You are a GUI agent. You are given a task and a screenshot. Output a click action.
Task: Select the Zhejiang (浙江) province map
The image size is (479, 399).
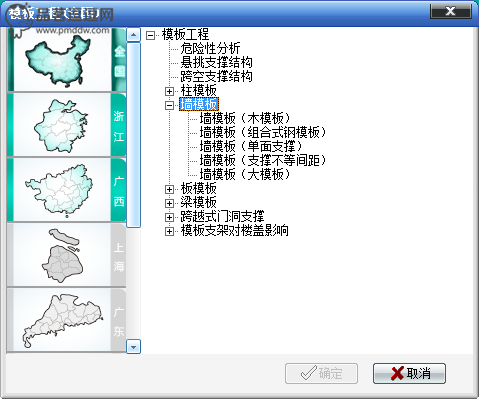tap(67, 125)
